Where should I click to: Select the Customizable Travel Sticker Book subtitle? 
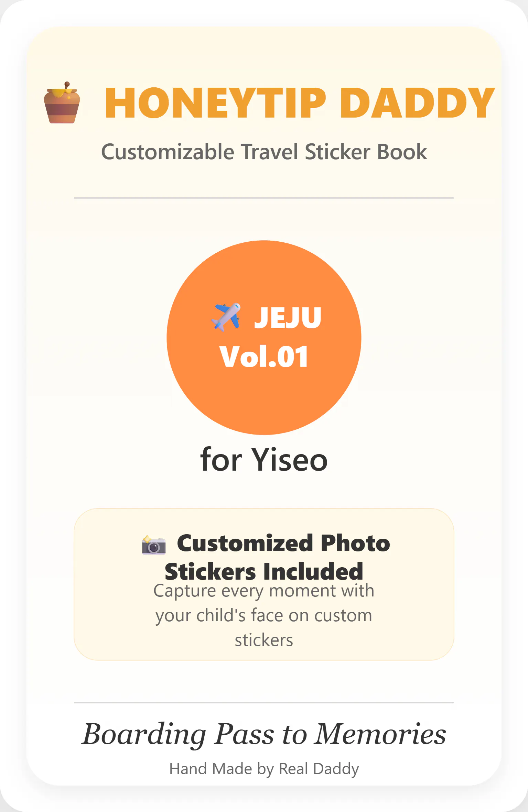[264, 152]
